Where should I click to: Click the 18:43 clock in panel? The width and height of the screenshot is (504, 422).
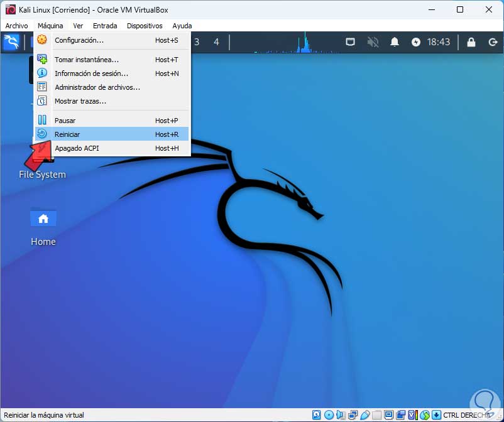[439, 42]
